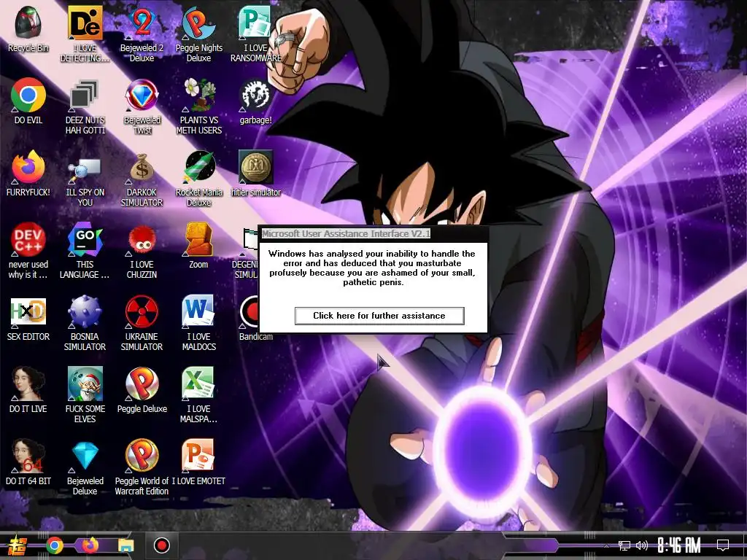Screen dimensions: 747x560
Task: Open Chrome from the taskbar
Action: point(54,545)
